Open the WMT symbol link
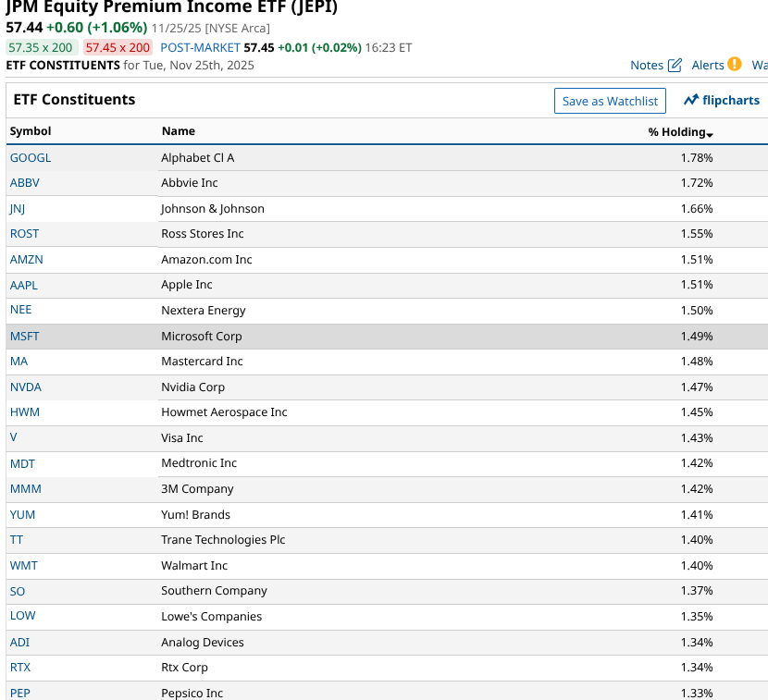 pyautogui.click(x=23, y=565)
